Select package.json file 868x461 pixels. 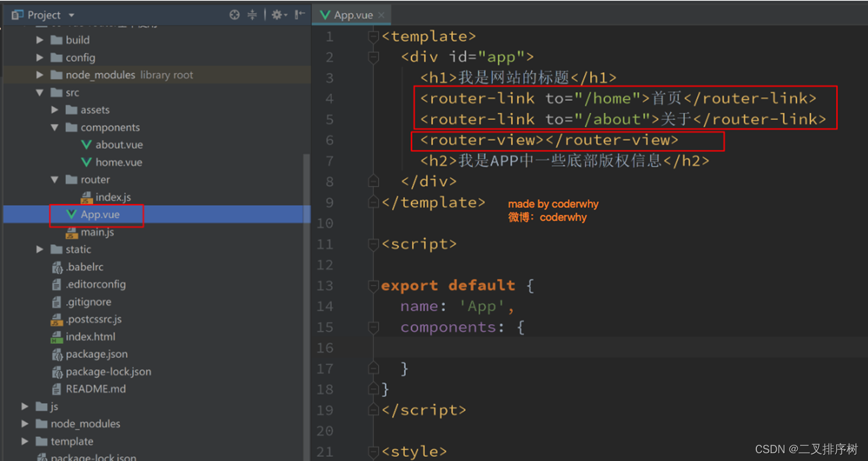point(97,354)
